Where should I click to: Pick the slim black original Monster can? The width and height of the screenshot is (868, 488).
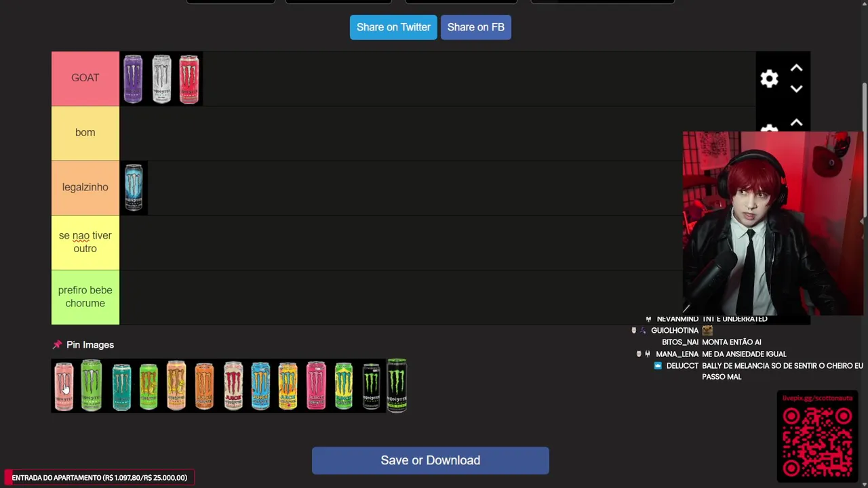point(371,386)
